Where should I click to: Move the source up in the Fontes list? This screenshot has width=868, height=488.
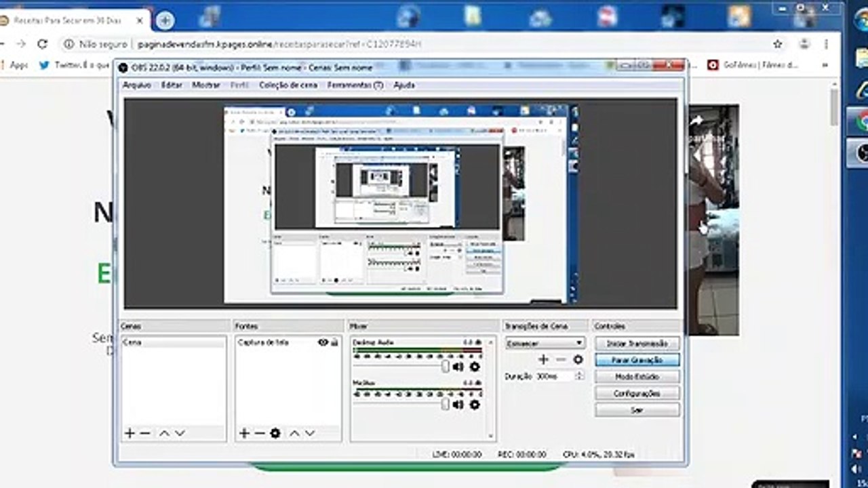294,433
